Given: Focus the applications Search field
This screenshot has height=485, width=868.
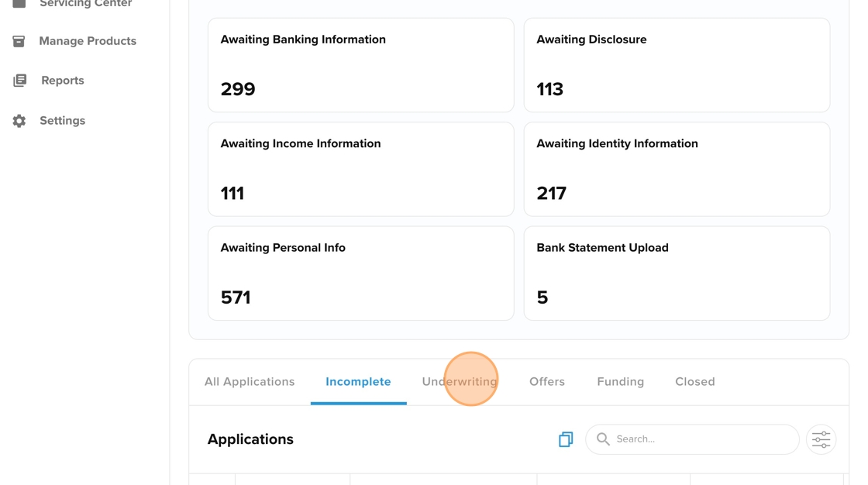Looking at the screenshot, I should [693, 439].
